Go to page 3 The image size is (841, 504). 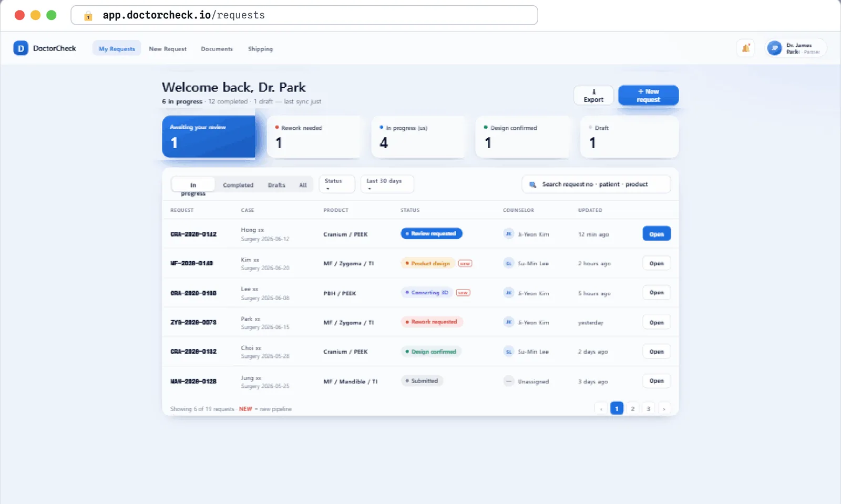pos(648,408)
